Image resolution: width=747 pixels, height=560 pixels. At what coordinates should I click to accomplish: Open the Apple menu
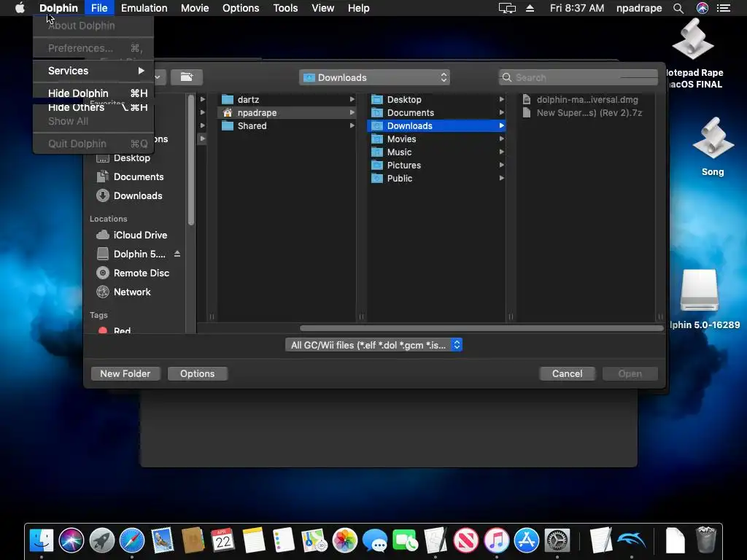click(x=20, y=7)
